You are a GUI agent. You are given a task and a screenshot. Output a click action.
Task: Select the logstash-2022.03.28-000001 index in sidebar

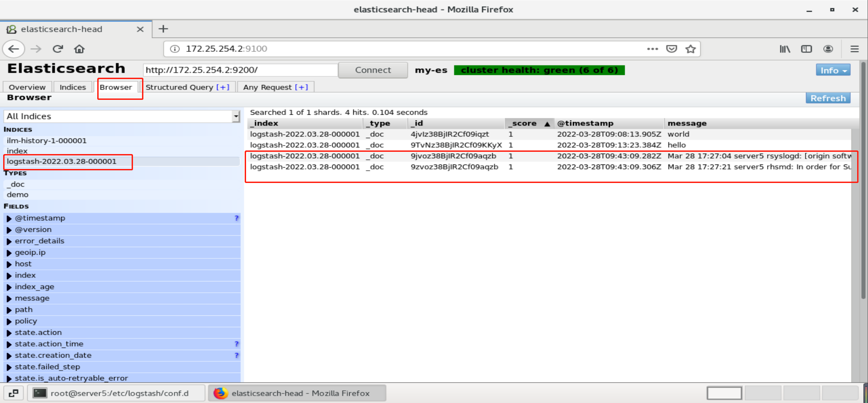coord(122,161)
